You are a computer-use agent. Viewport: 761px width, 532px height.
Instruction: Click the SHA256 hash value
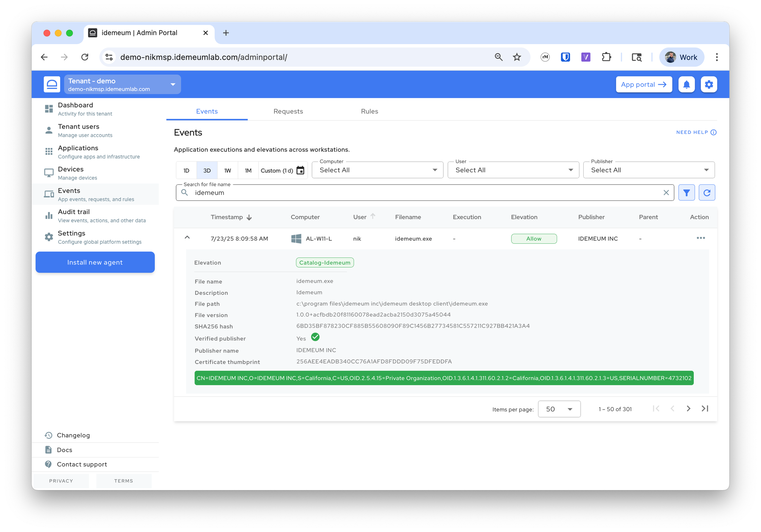[413, 326]
